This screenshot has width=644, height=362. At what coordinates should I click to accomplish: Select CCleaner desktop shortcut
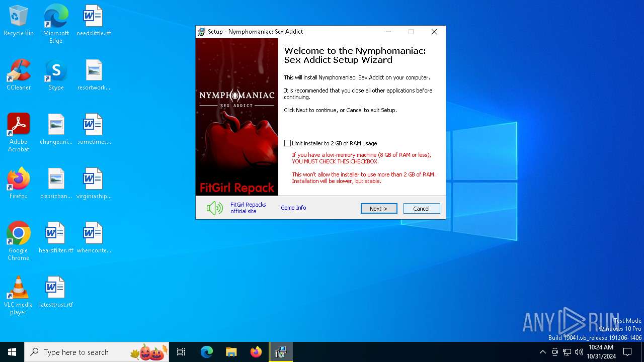pos(19,75)
